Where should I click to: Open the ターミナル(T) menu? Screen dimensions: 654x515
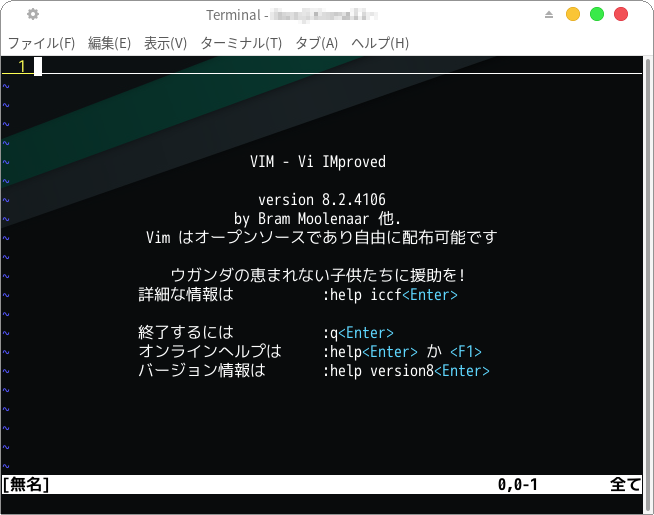[241, 43]
